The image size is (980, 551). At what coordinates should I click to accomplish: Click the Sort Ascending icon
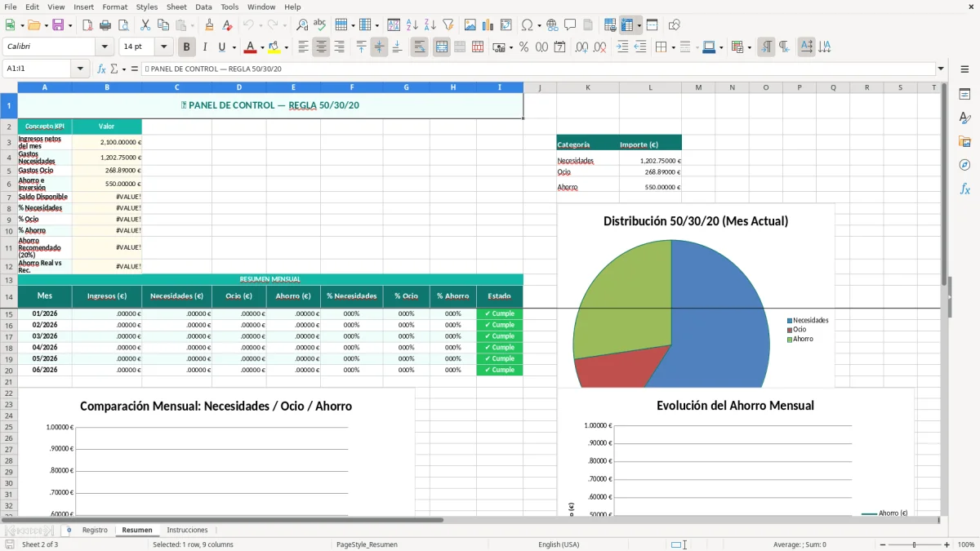[x=412, y=25]
